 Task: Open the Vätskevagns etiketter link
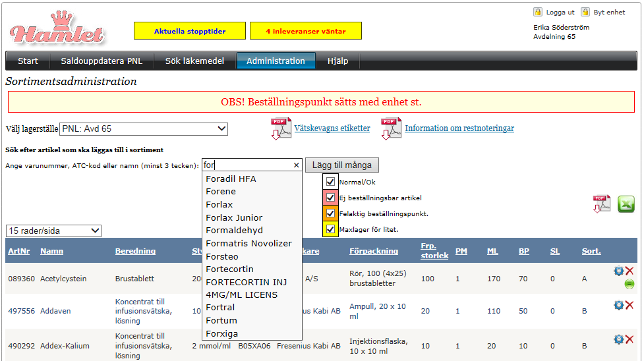pos(332,128)
